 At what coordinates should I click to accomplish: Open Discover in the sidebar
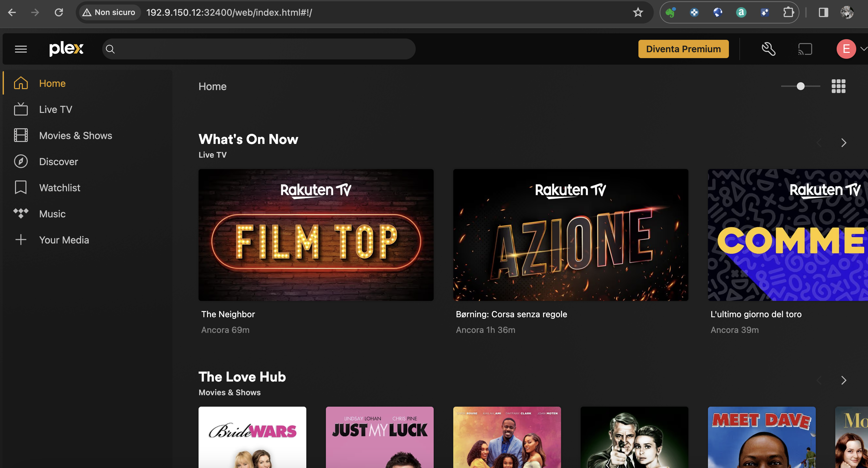click(x=58, y=162)
